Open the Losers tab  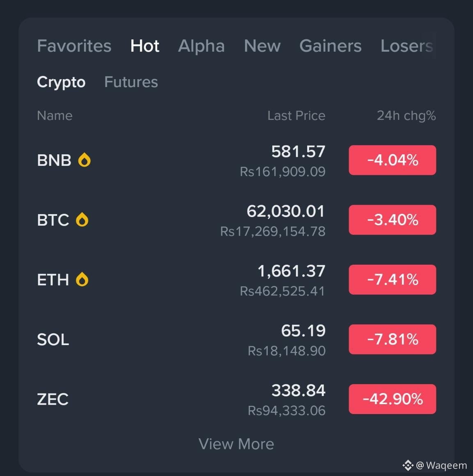pos(406,46)
